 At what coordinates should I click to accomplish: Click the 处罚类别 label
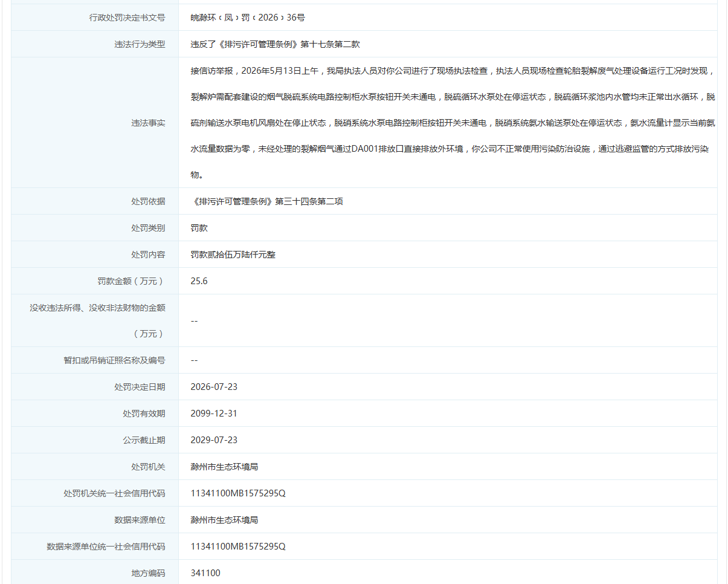[x=148, y=228]
